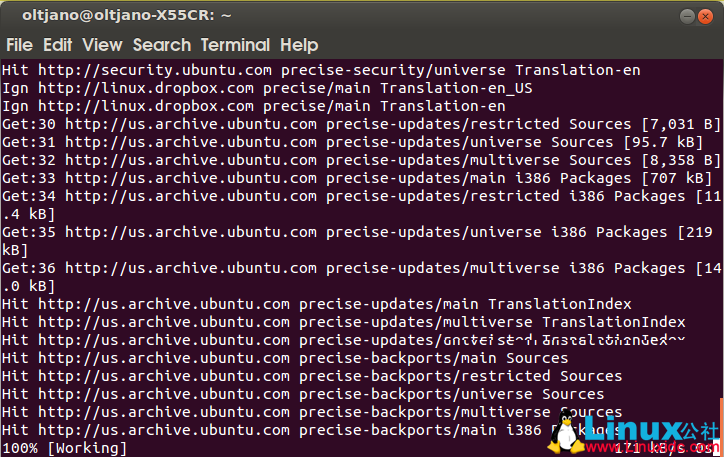Click the orange scrollbar thumb at right edge
This screenshot has width=724, height=457.
tap(720, 425)
